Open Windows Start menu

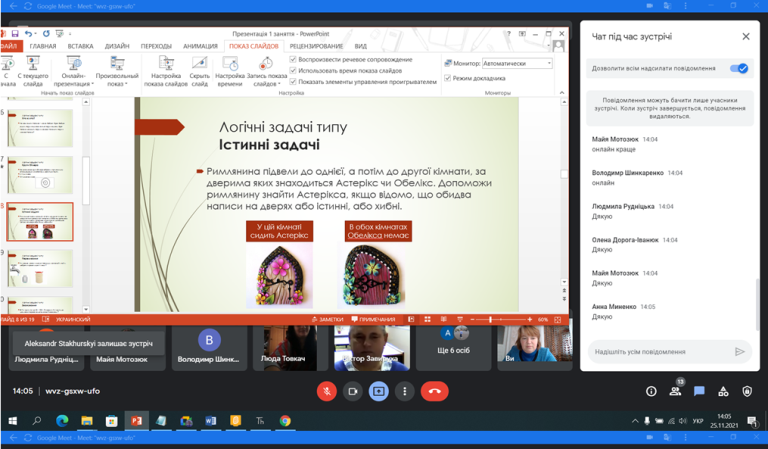click(x=13, y=421)
